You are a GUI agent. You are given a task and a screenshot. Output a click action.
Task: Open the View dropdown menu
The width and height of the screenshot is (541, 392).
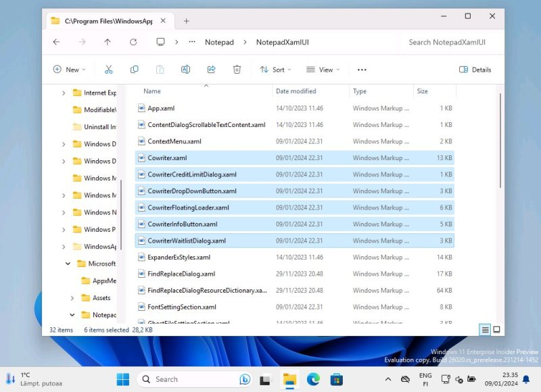click(323, 70)
